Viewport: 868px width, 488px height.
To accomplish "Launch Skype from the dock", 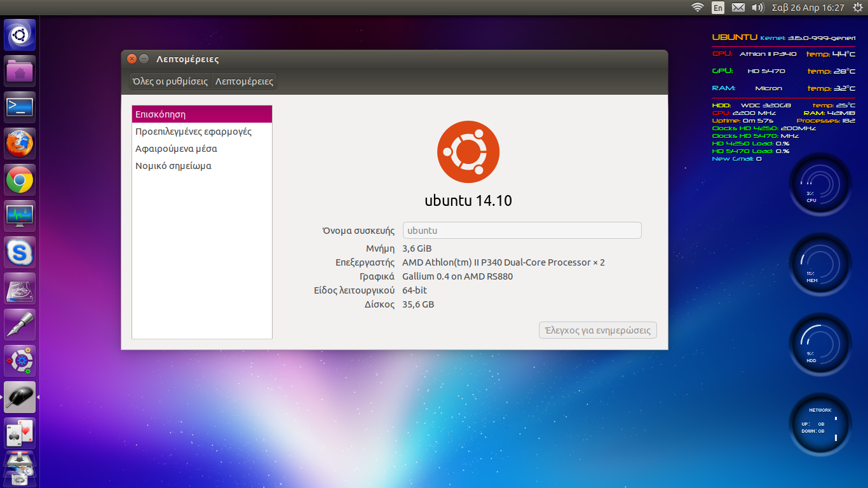I will 20,253.
